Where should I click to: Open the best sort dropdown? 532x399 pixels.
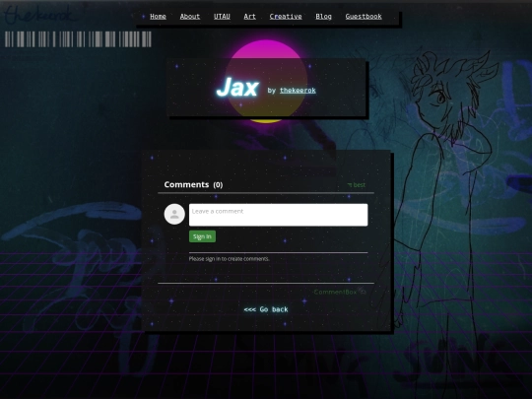[x=357, y=185]
